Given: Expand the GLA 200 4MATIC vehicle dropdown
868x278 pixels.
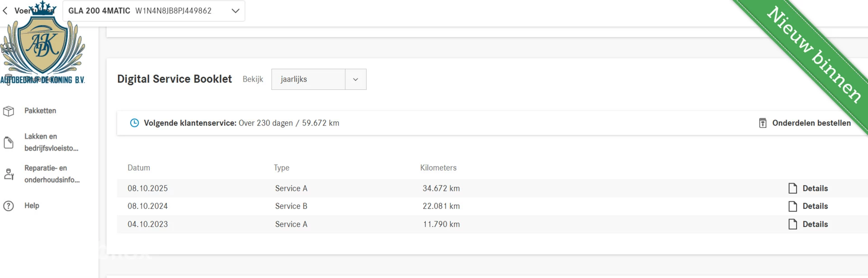Looking at the screenshot, I should click(x=235, y=11).
